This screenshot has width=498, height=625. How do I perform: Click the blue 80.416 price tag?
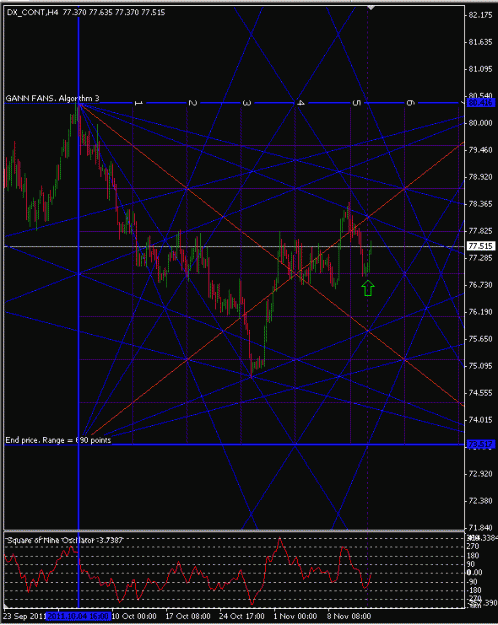click(480, 103)
